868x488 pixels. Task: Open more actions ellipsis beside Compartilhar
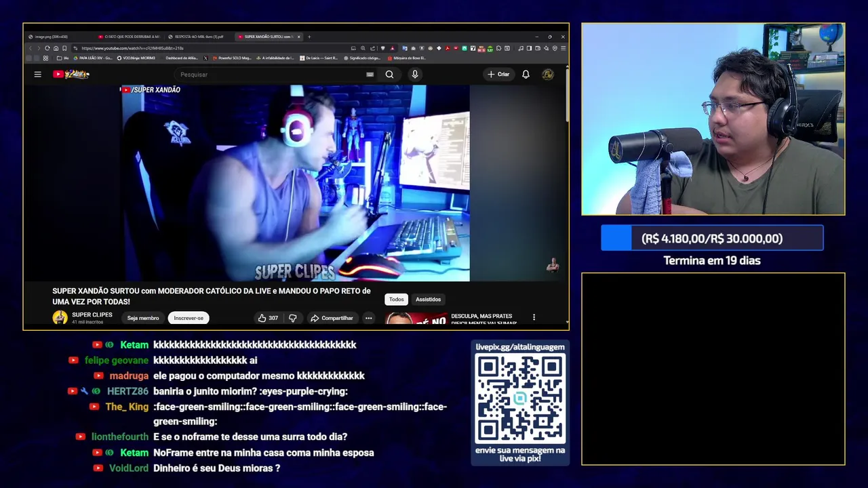[x=368, y=318]
